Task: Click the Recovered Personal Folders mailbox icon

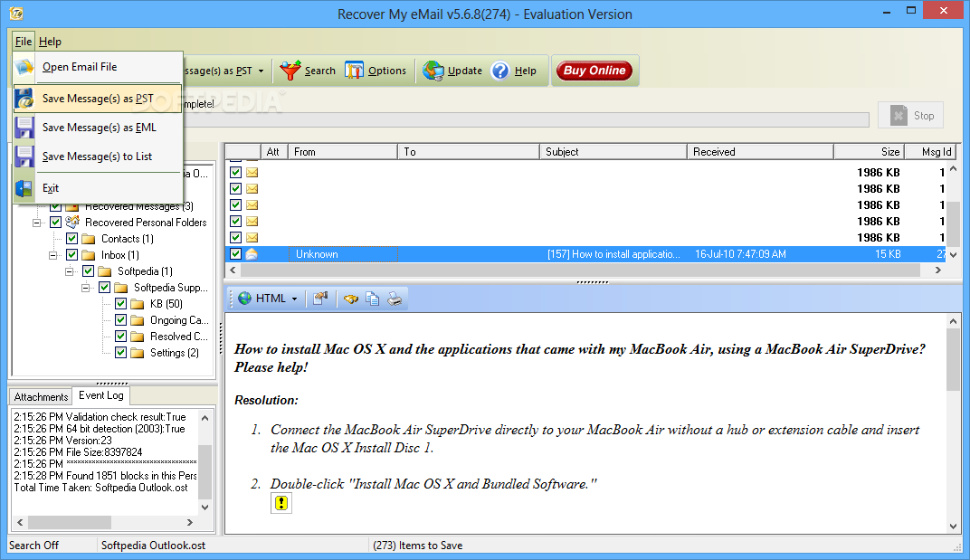Action: (x=73, y=222)
